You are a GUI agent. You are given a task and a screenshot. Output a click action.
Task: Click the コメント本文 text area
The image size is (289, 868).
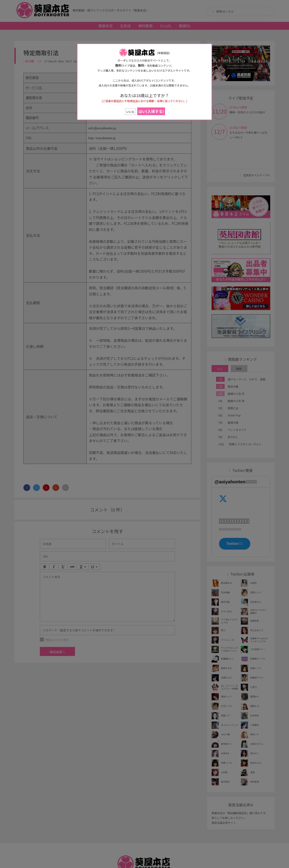(x=107, y=596)
